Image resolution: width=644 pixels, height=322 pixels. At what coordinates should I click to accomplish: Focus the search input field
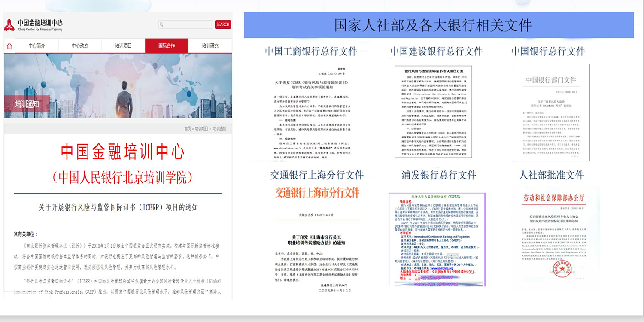tap(185, 24)
